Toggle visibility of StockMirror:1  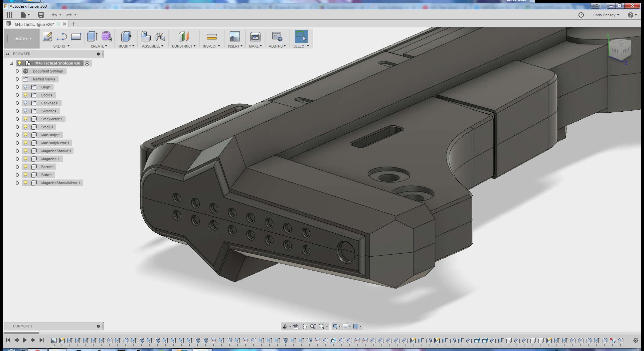[26, 119]
